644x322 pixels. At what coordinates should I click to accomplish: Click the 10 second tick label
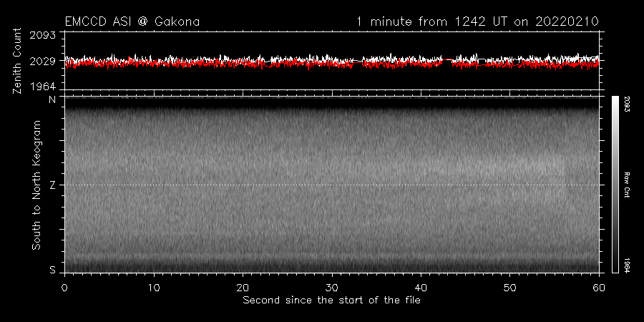[154, 286]
